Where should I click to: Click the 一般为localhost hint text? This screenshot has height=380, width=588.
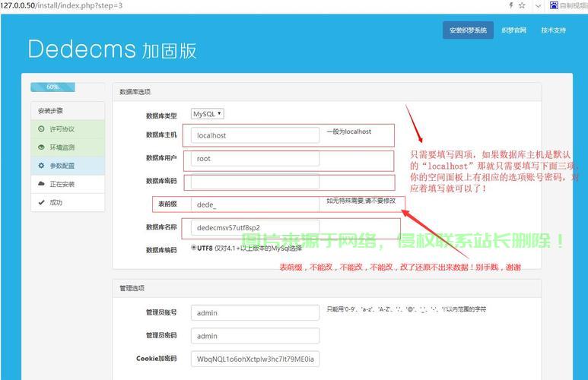[348, 131]
